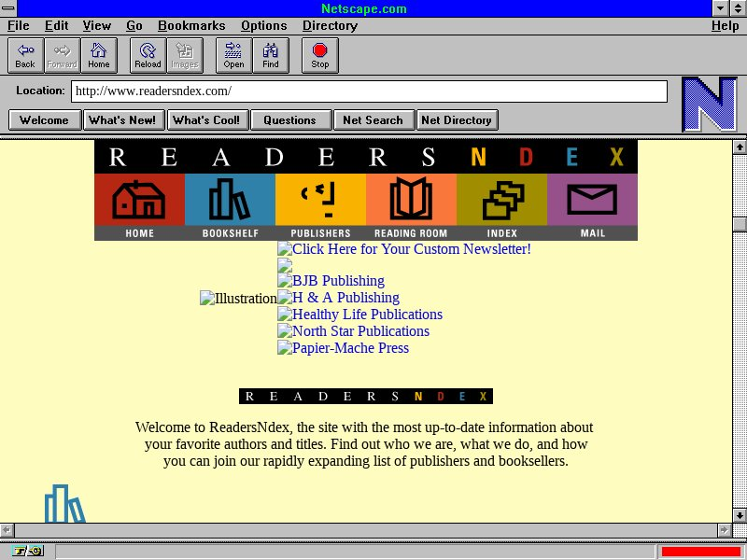747x560 pixels.
Task: Open the Reading Room book icon
Action: point(411,200)
